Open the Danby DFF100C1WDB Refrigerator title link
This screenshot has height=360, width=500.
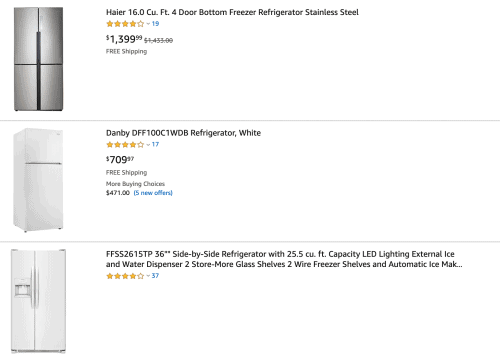(x=183, y=133)
